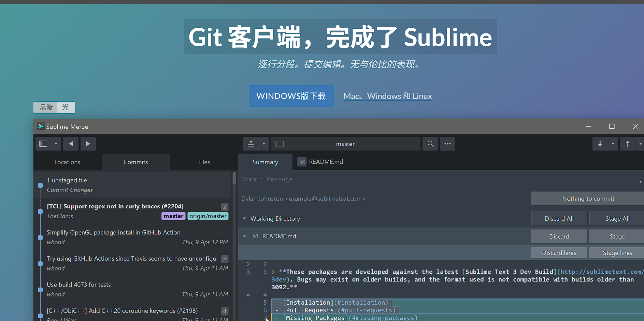The width and height of the screenshot is (644, 321).
Task: Click the pull down-arrow icon
Action: (600, 144)
